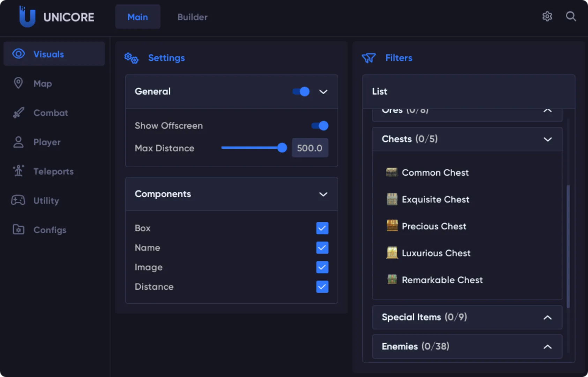
Task: Open Teleports using the teleport icon
Action: coord(18,171)
